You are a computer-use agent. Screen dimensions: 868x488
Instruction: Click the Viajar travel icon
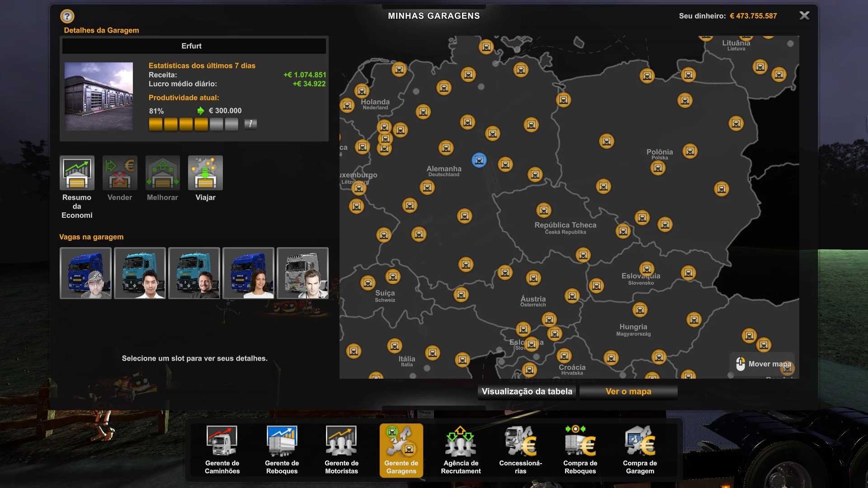pos(205,174)
